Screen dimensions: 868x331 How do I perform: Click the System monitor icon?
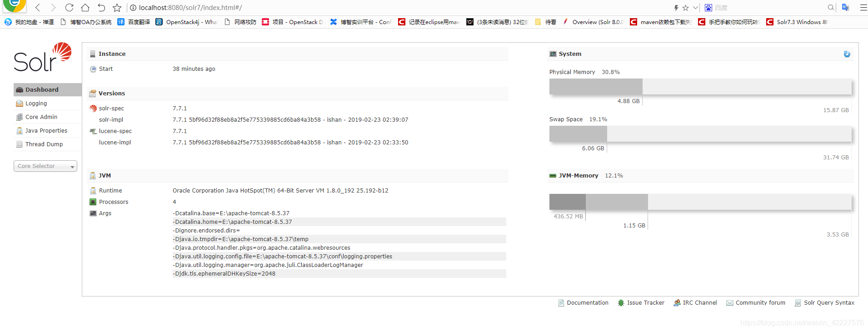[x=553, y=54]
